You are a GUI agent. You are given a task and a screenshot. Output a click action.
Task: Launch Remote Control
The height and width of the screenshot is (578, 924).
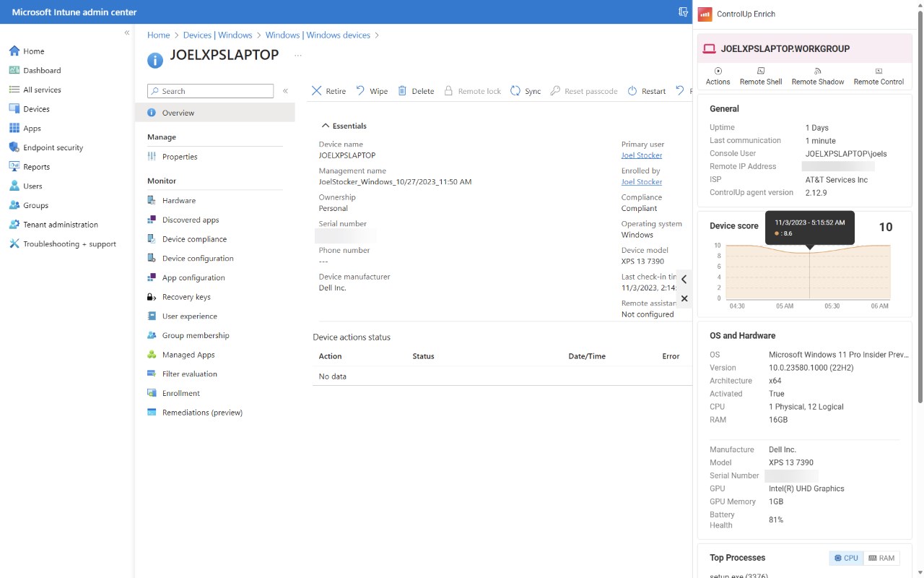[879, 76]
